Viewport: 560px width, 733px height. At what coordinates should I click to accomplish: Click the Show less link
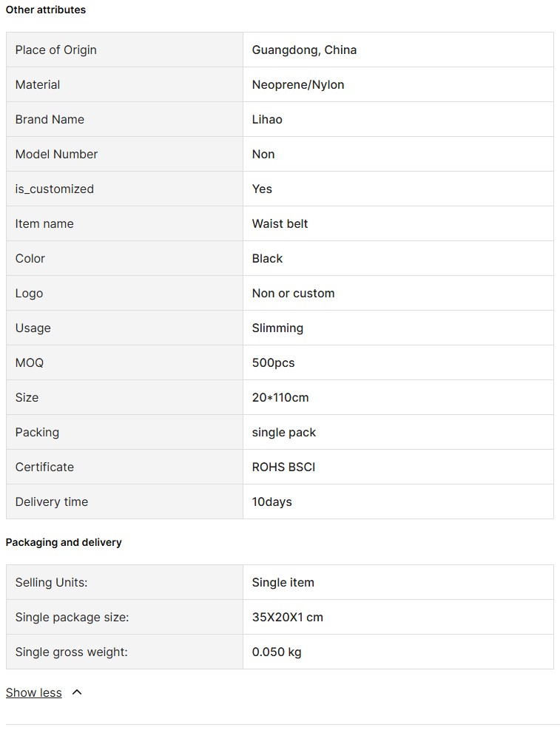pyautogui.click(x=33, y=692)
